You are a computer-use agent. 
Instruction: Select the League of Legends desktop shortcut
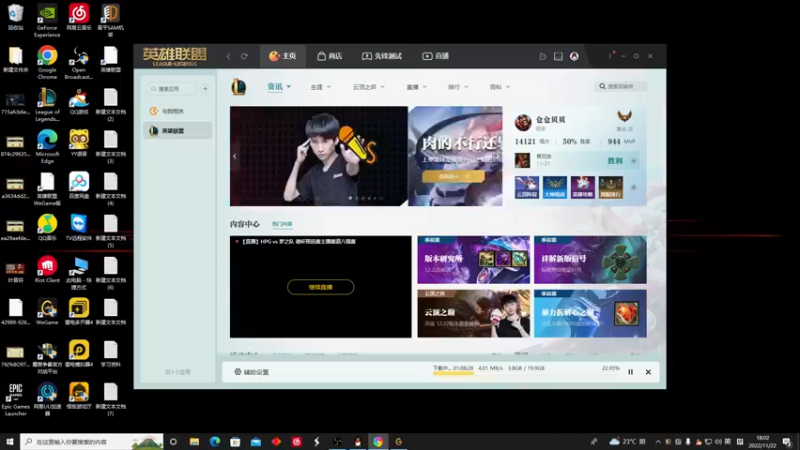[x=47, y=105]
